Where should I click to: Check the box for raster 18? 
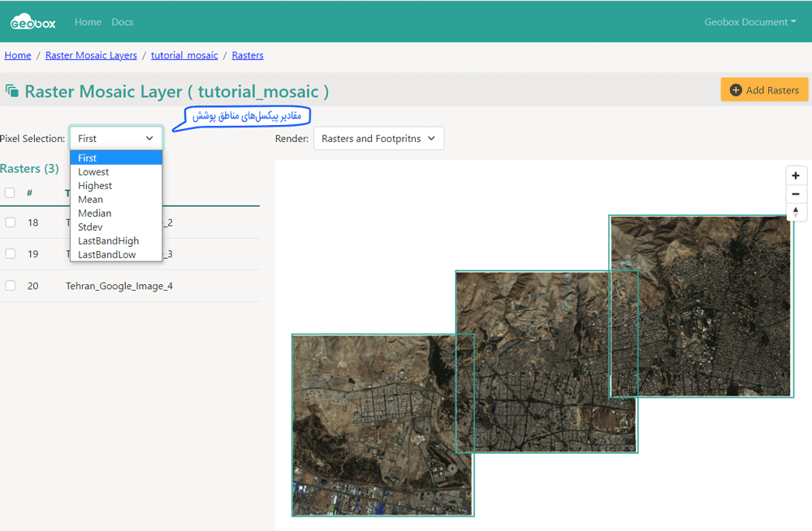point(10,222)
